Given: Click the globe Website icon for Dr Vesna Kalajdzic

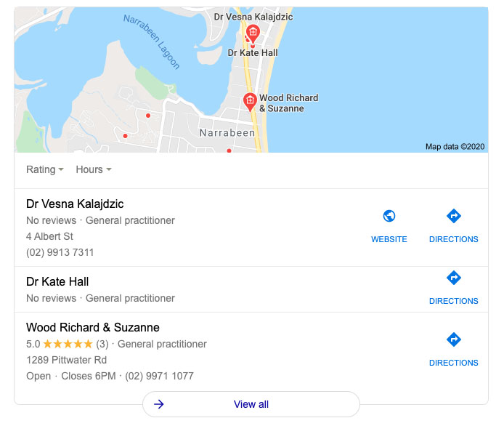Looking at the screenshot, I should [x=389, y=216].
